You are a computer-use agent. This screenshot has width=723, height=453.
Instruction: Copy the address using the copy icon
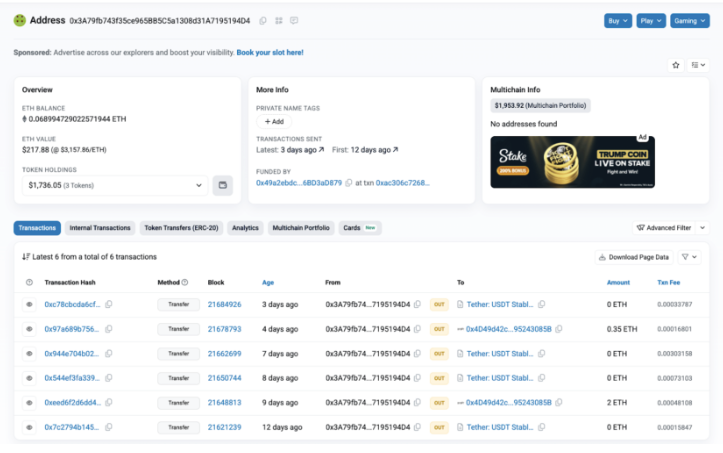coord(263,21)
